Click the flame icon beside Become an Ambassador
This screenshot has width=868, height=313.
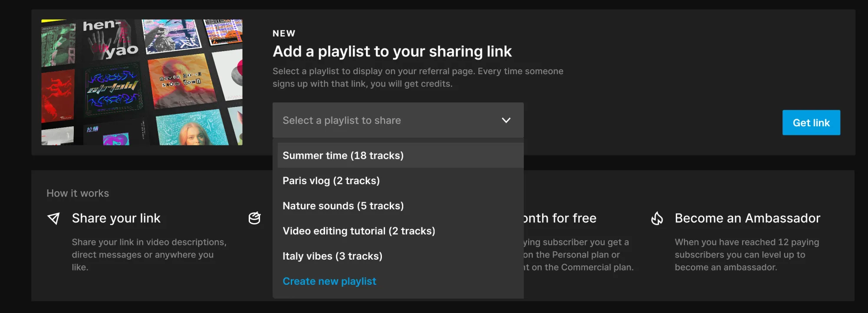[657, 218]
